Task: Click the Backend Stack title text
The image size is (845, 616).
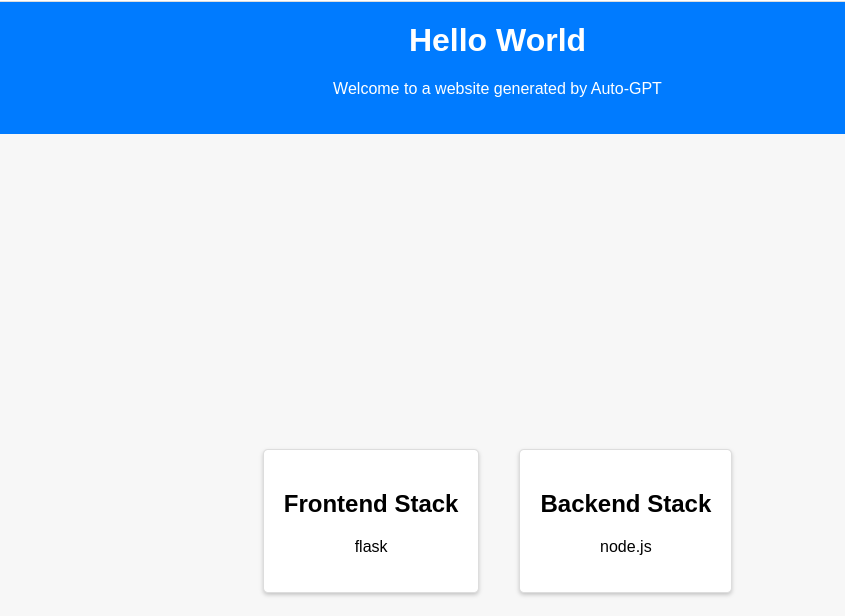Action: (x=625, y=504)
